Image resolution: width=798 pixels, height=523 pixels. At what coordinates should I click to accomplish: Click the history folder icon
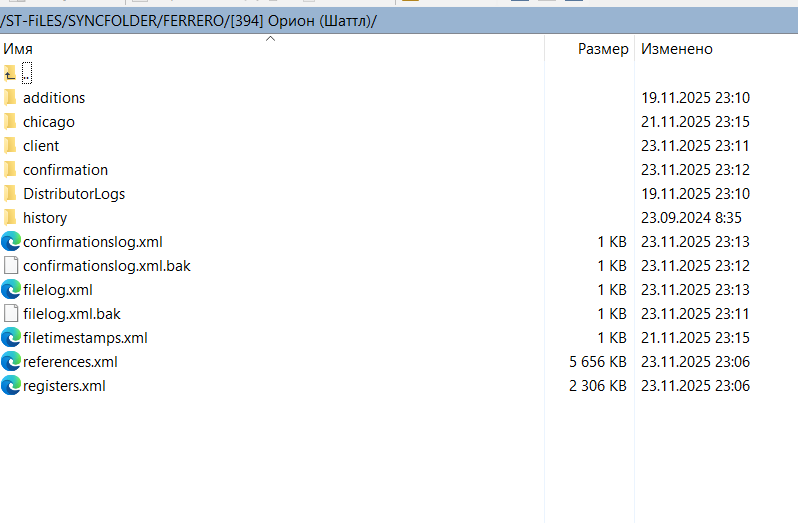pyautogui.click(x=10, y=217)
